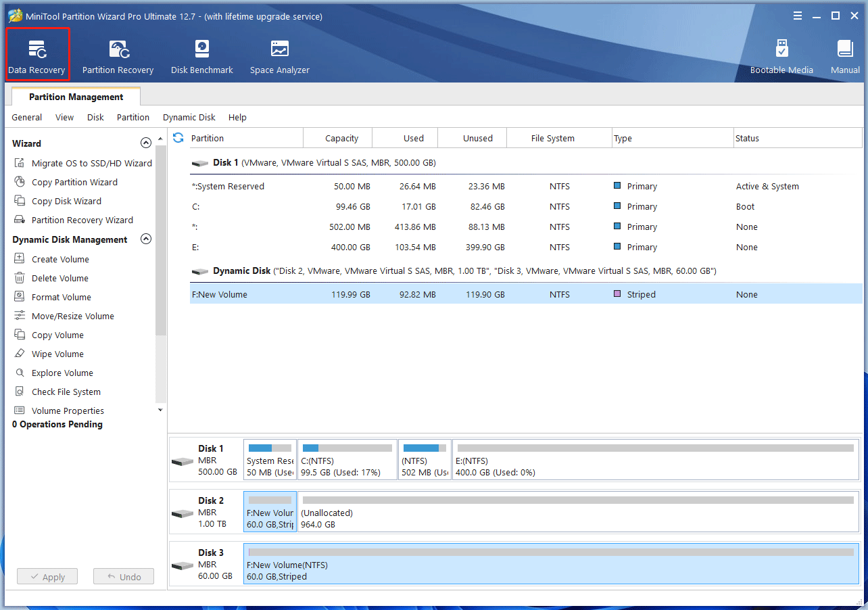Run Check File System
868x610 pixels.
point(57,392)
